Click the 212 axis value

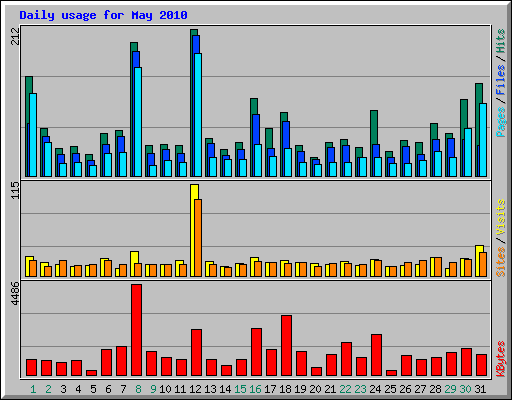click(x=15, y=36)
